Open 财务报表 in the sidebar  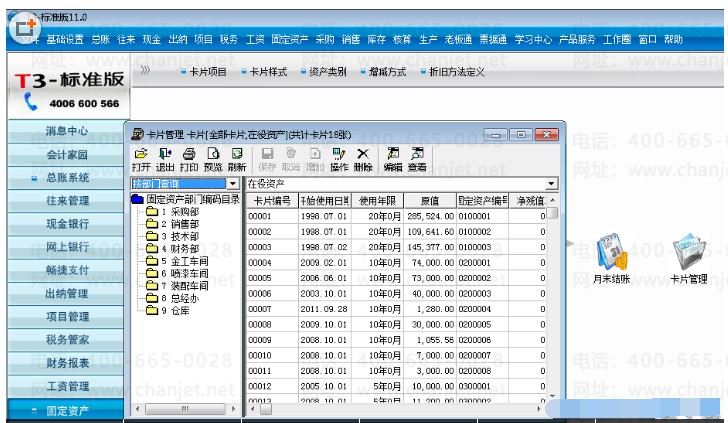[x=66, y=363]
